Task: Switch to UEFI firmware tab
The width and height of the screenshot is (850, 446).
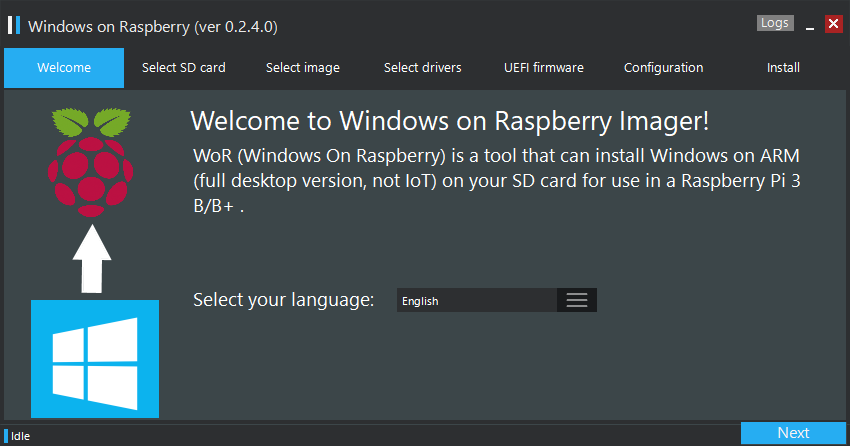Action: pos(544,68)
